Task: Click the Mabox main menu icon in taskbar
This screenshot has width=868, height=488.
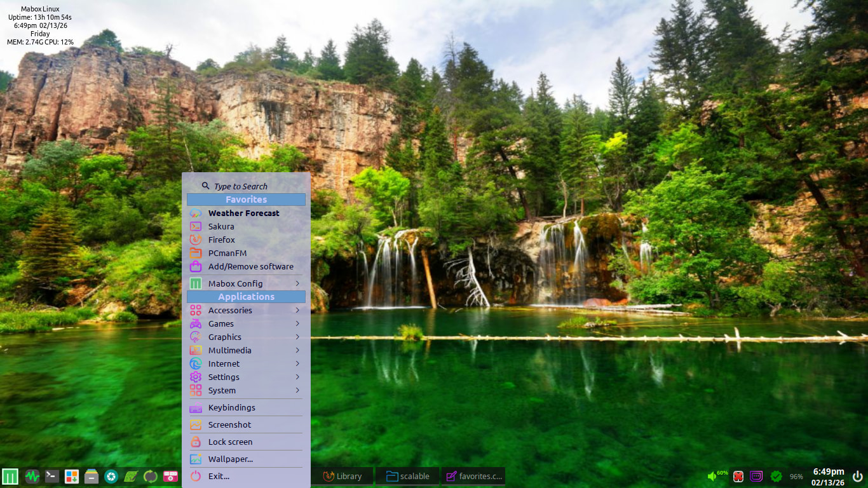Action: (x=10, y=476)
